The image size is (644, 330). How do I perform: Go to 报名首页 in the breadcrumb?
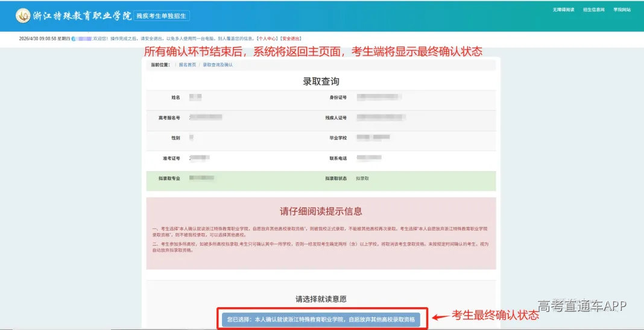[x=188, y=65]
